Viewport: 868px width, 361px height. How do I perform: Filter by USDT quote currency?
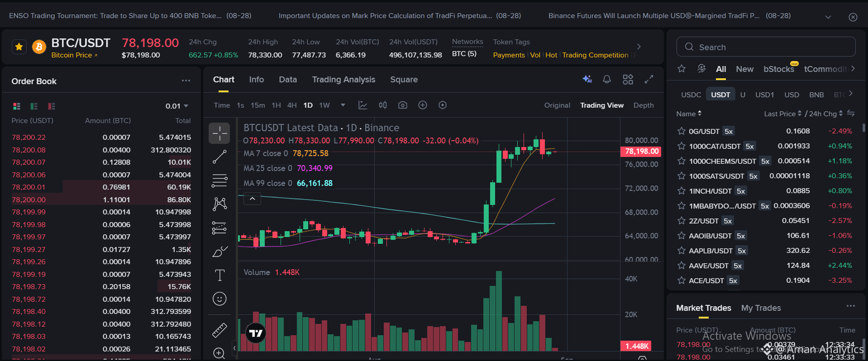pyautogui.click(x=720, y=95)
